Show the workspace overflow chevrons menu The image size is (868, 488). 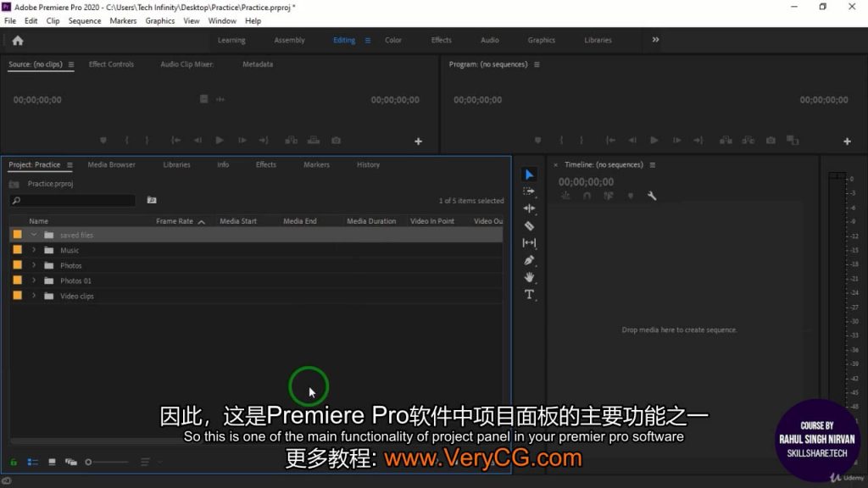(x=655, y=40)
